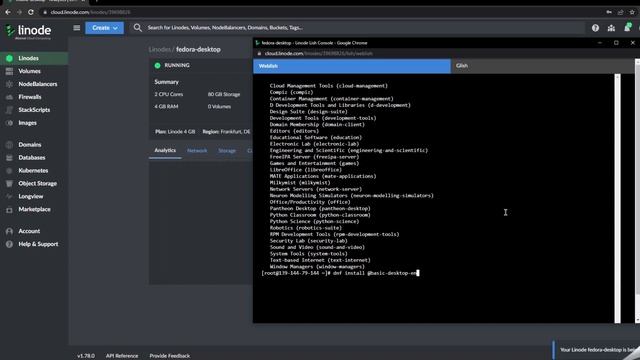Open the community icon in header

click(x=611, y=28)
